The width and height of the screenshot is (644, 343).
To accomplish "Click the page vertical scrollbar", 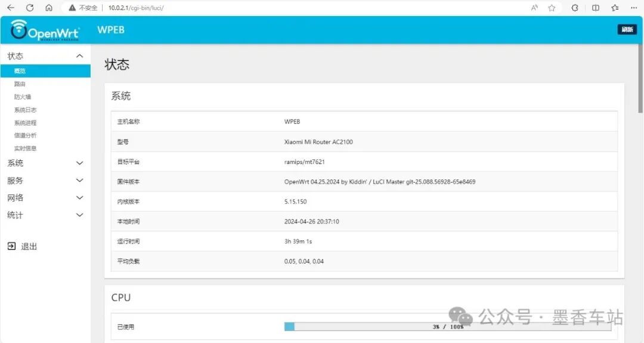I will click(x=640, y=78).
